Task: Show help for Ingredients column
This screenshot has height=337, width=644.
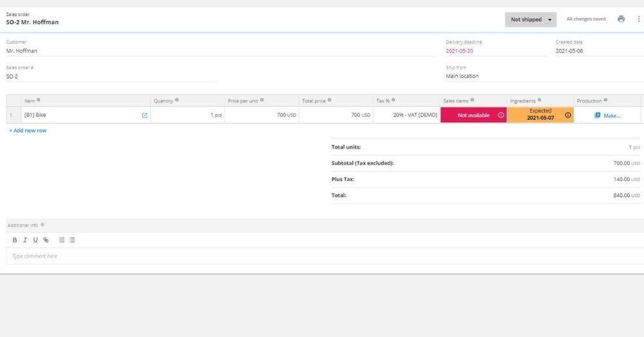Action: pos(539,100)
